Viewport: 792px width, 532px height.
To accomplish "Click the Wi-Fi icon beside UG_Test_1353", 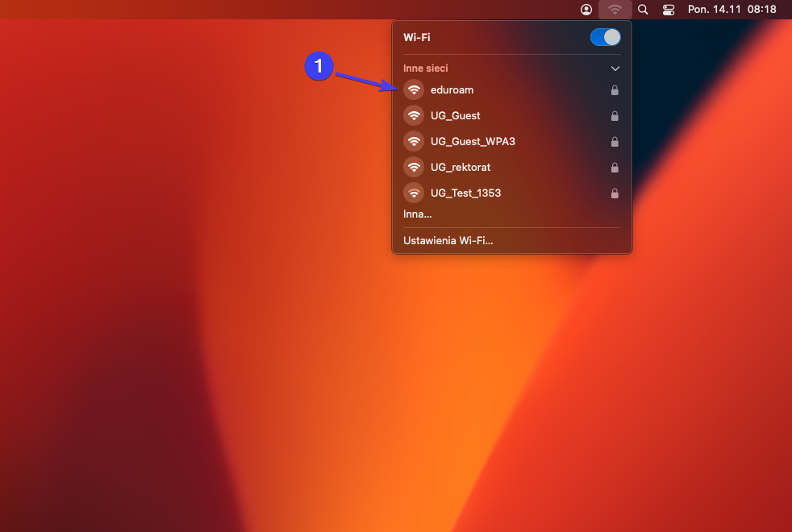I will pyautogui.click(x=414, y=193).
